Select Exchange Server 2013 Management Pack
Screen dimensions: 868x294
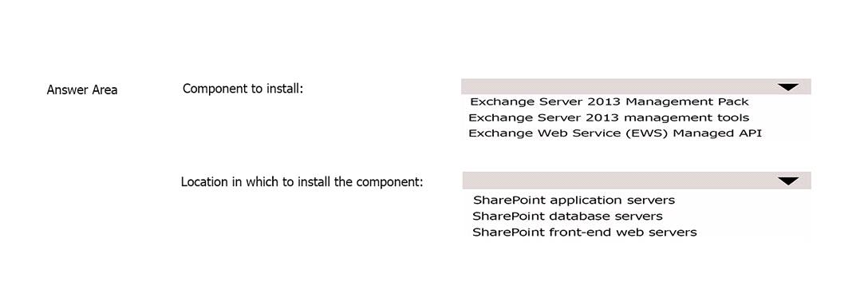pos(609,102)
